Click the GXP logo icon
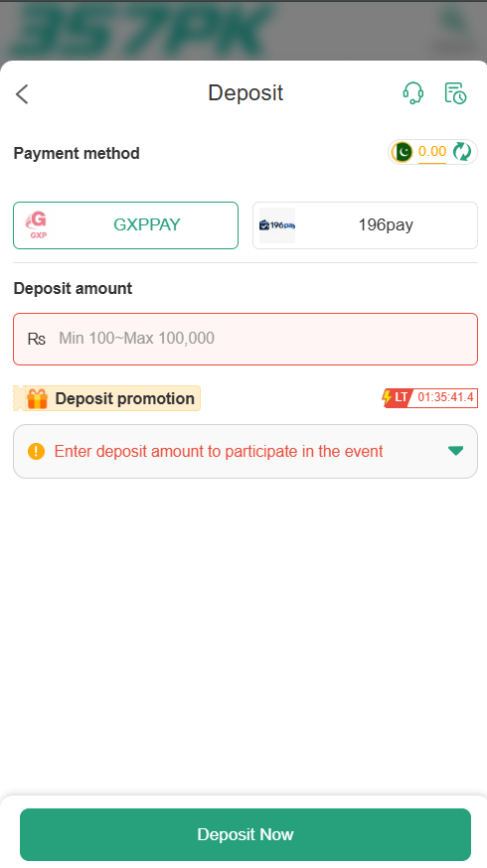The width and height of the screenshot is (487, 868). (x=37, y=224)
